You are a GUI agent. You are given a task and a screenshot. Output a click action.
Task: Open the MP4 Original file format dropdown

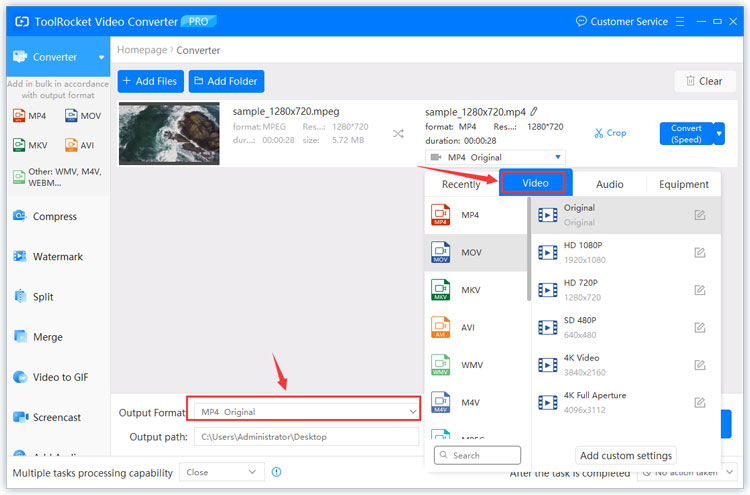[495, 157]
